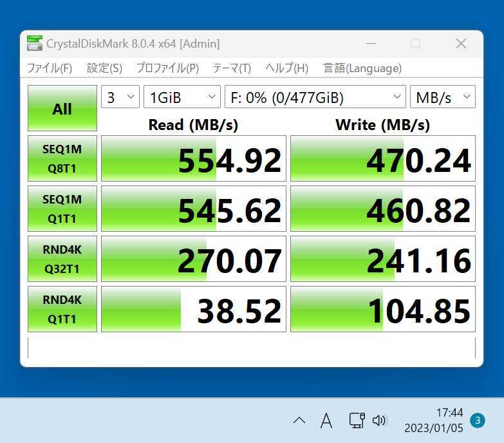This screenshot has height=443, width=504.
Task: Click the read result 545.62
Action: (194, 209)
